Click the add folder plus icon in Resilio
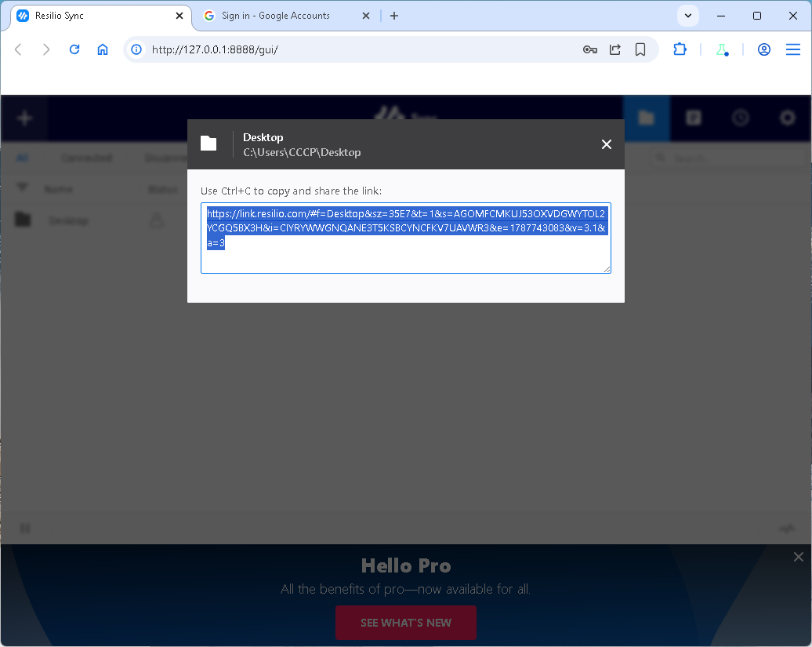This screenshot has height=647, width=812. click(24, 118)
